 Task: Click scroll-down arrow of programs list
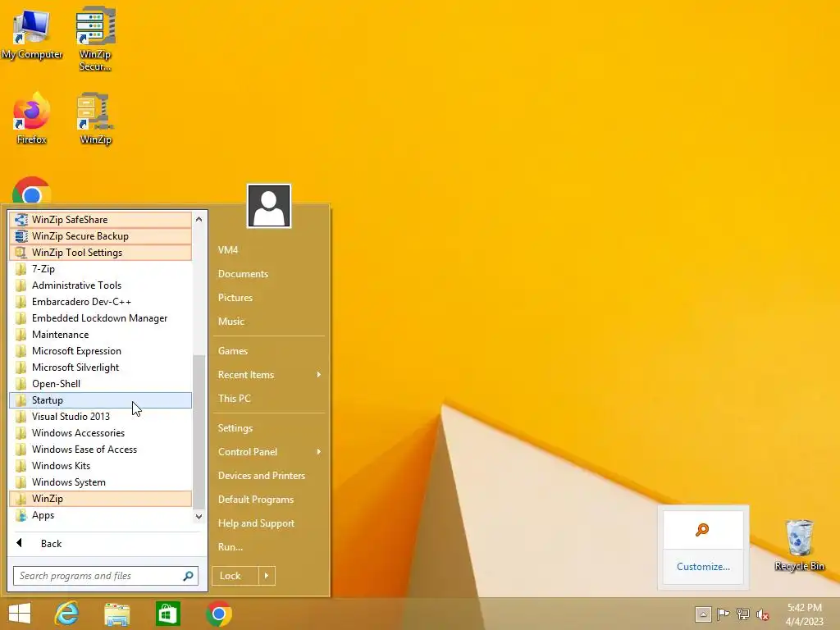[199, 517]
